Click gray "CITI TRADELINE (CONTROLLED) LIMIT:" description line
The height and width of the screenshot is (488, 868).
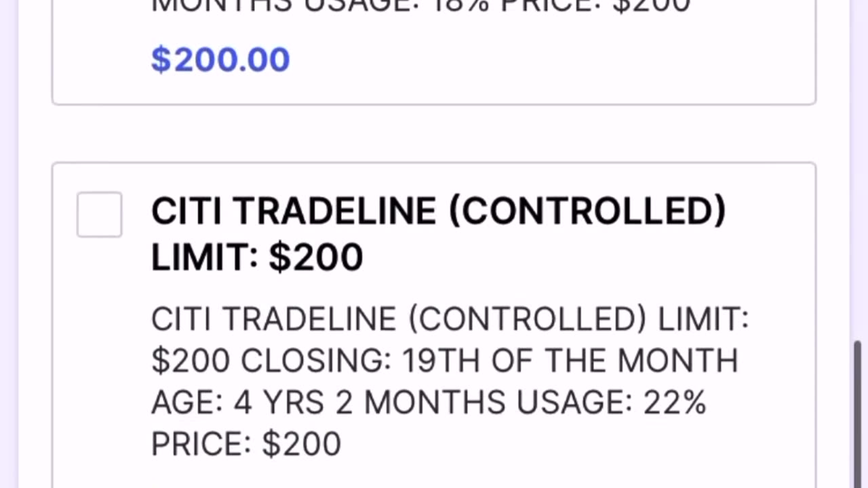coord(449,319)
